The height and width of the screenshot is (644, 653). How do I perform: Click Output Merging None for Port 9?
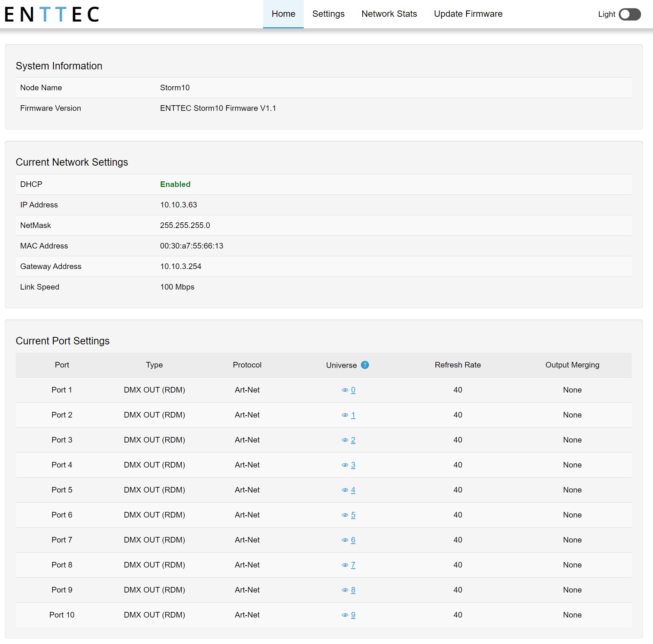pos(572,590)
